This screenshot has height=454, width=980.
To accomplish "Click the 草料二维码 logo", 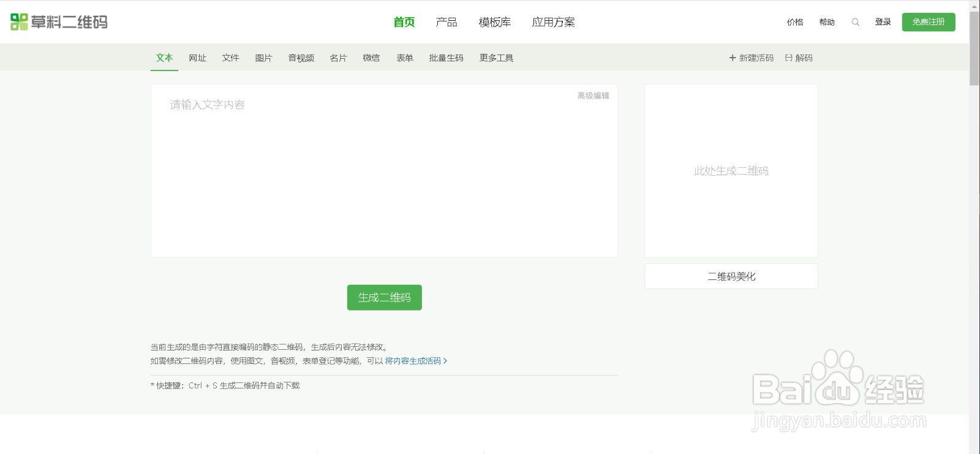I will click(x=59, y=22).
